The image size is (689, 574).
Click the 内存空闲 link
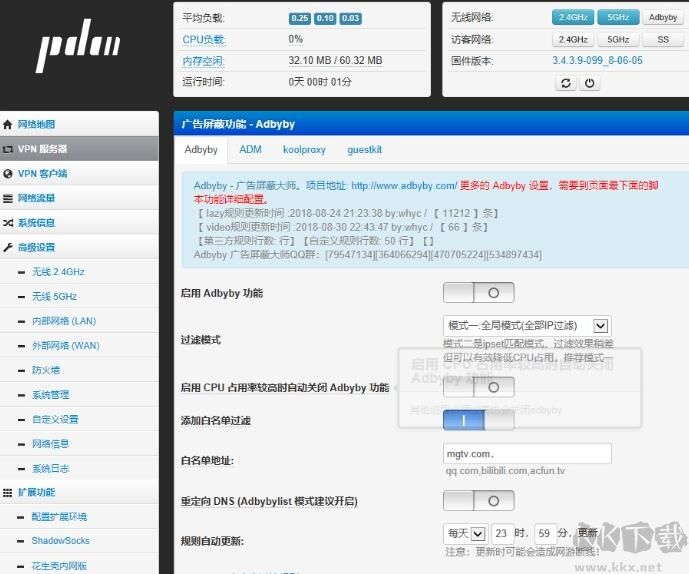203,61
